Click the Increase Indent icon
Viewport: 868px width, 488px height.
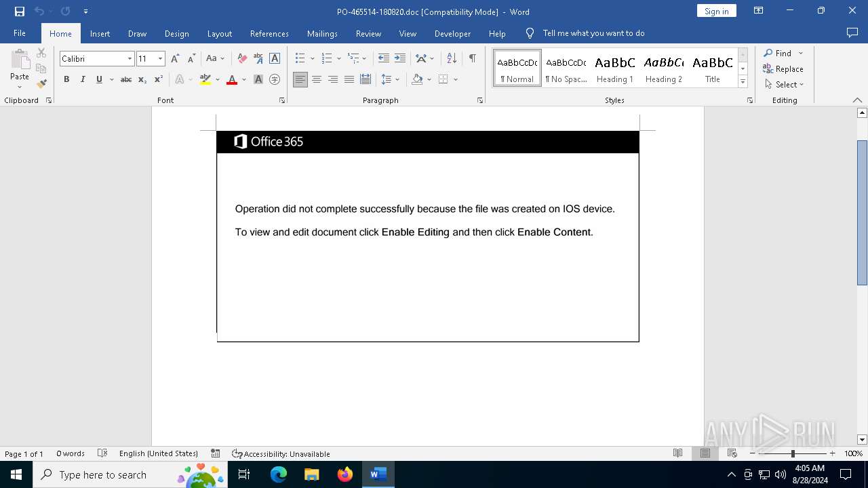[x=400, y=59]
